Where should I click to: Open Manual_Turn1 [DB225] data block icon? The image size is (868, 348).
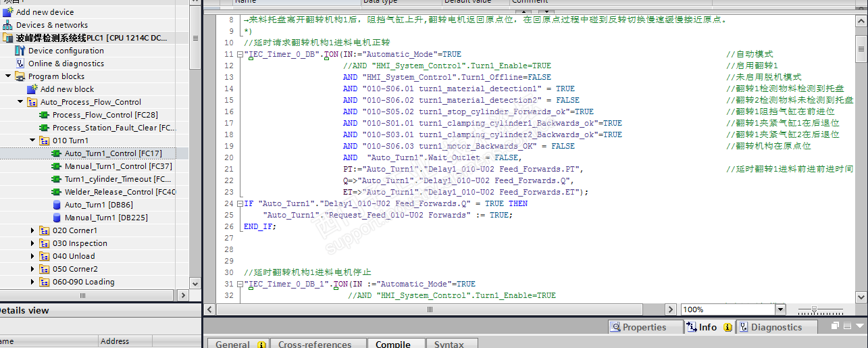pyautogui.click(x=57, y=218)
